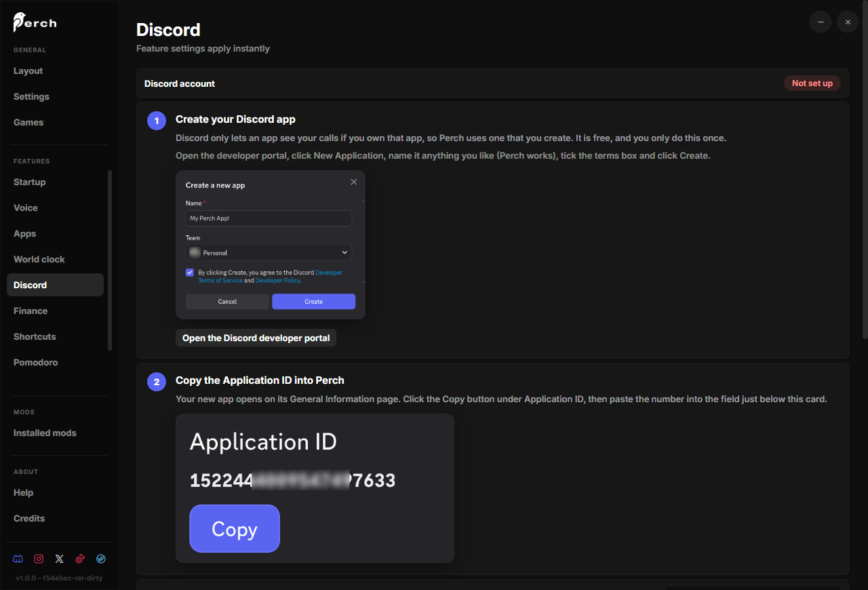868x590 pixels.
Task: Click the Create your Discord app heading
Action: 235,119
